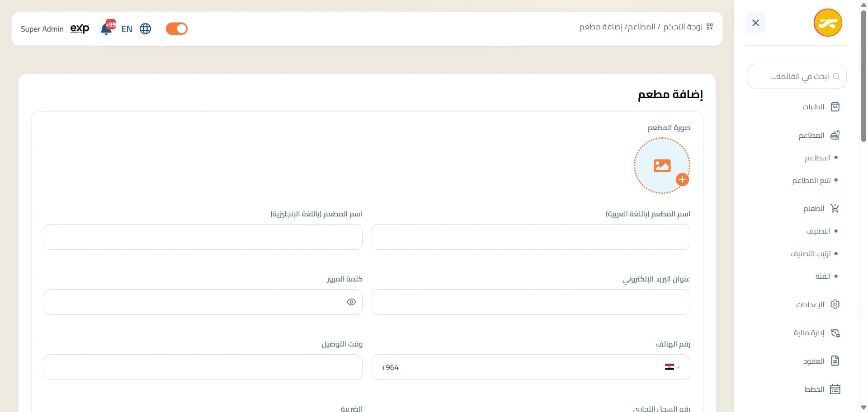This screenshot has height=412, width=868.
Task: Click the الطعام food cart icon
Action: (x=835, y=208)
